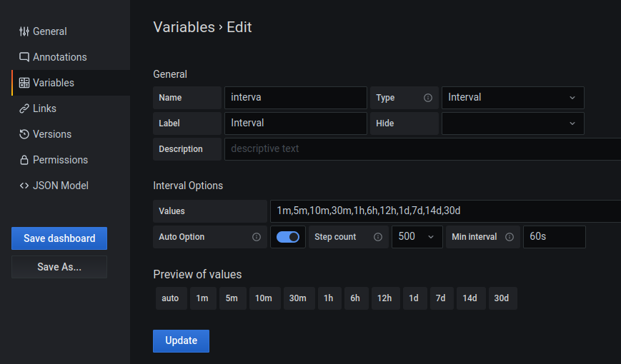621x364 pixels.
Task: Expand the Hide dropdown
Action: coord(512,123)
